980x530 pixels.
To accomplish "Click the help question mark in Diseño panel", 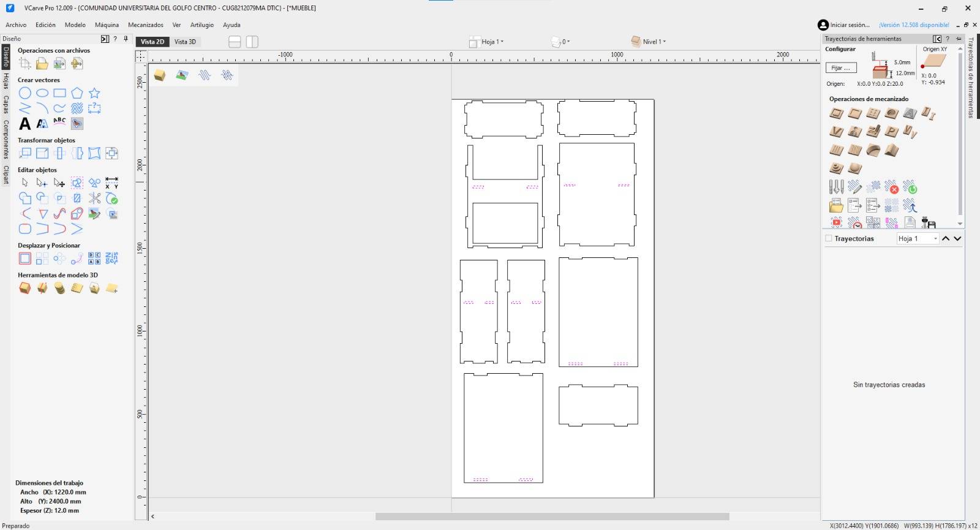I will (x=115, y=39).
